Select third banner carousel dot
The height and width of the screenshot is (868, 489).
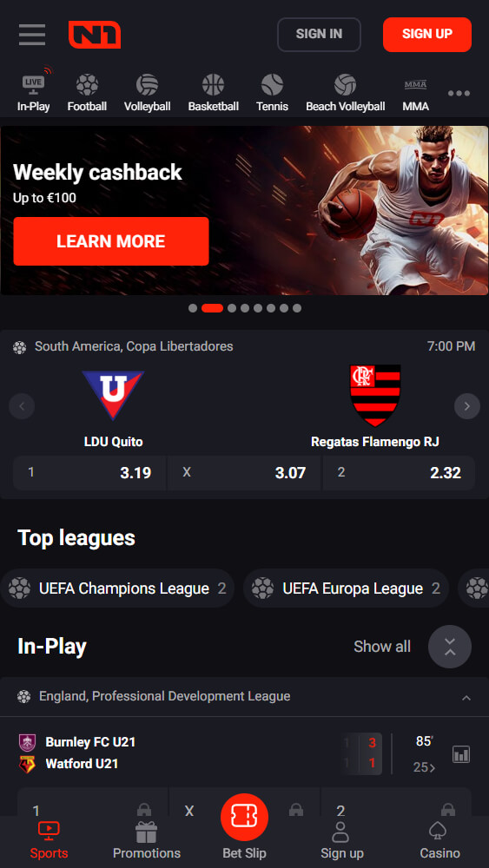click(x=232, y=308)
